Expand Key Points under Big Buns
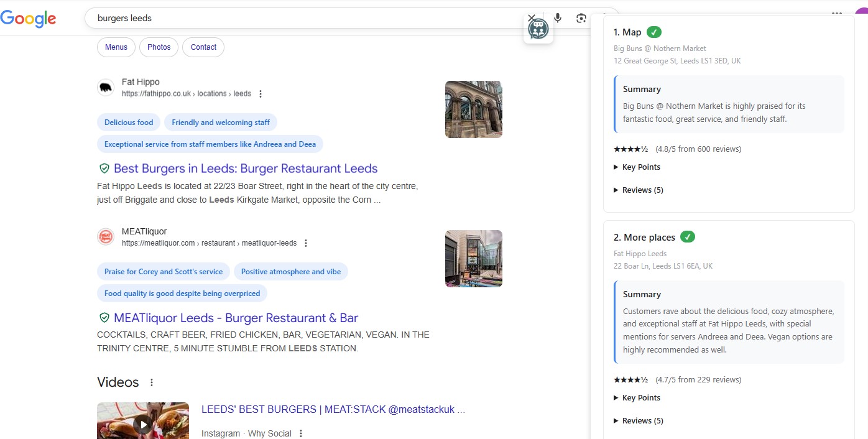Image resolution: width=868 pixels, height=439 pixels. coord(640,167)
